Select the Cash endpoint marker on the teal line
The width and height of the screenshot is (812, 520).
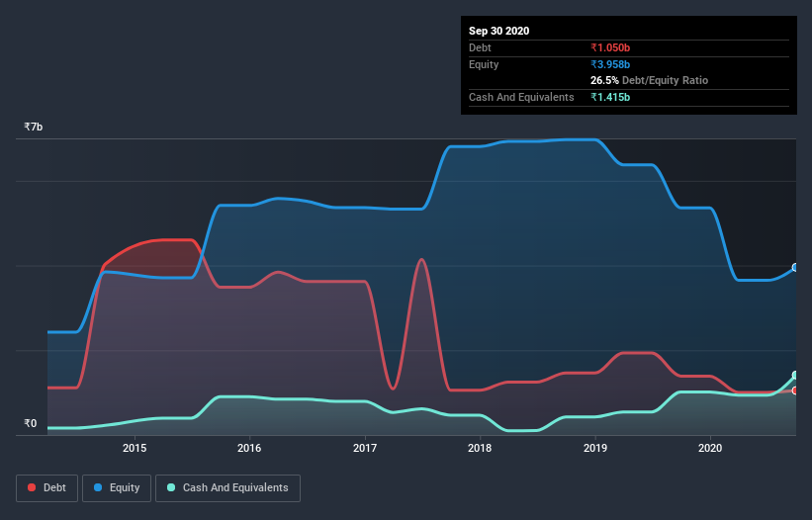[795, 375]
